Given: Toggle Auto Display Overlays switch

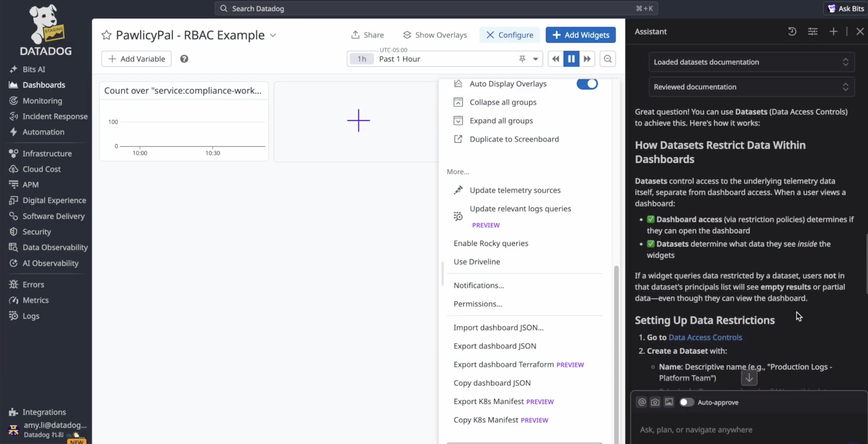Looking at the screenshot, I should pos(587,84).
